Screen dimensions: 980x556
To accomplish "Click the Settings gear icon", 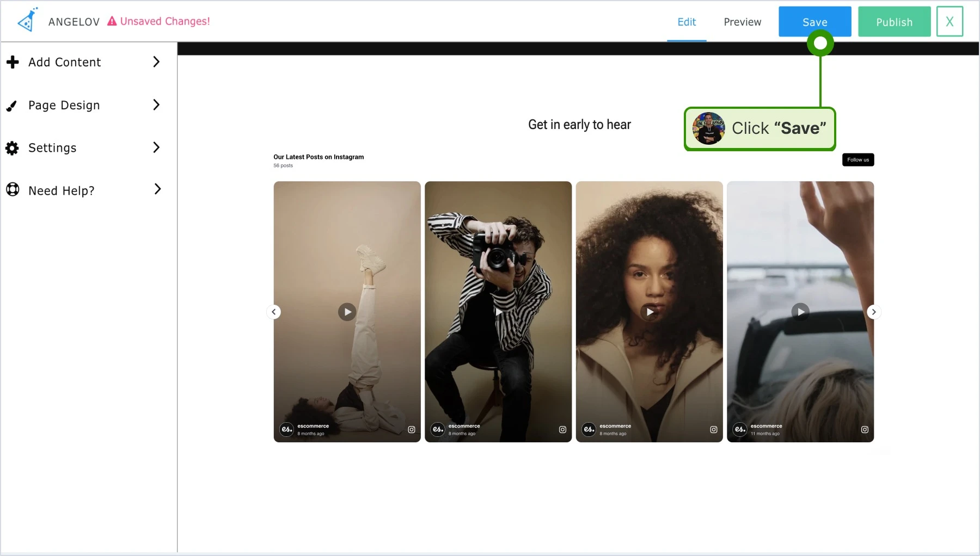I will click(12, 148).
